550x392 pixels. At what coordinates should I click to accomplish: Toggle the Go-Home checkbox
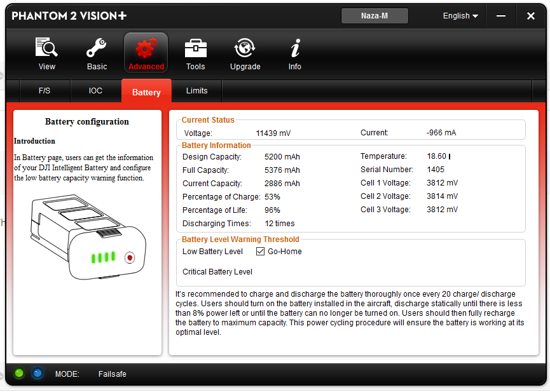[260, 252]
